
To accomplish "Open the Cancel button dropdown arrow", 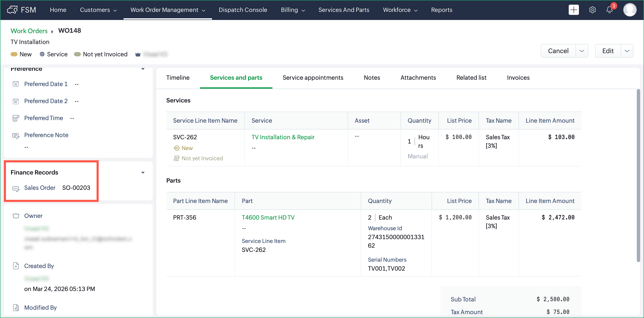I will [582, 51].
